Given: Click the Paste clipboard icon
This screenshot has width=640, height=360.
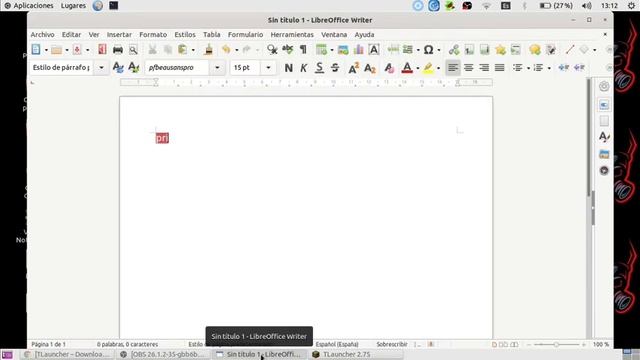Looking at the screenshot, I should click(182, 50).
